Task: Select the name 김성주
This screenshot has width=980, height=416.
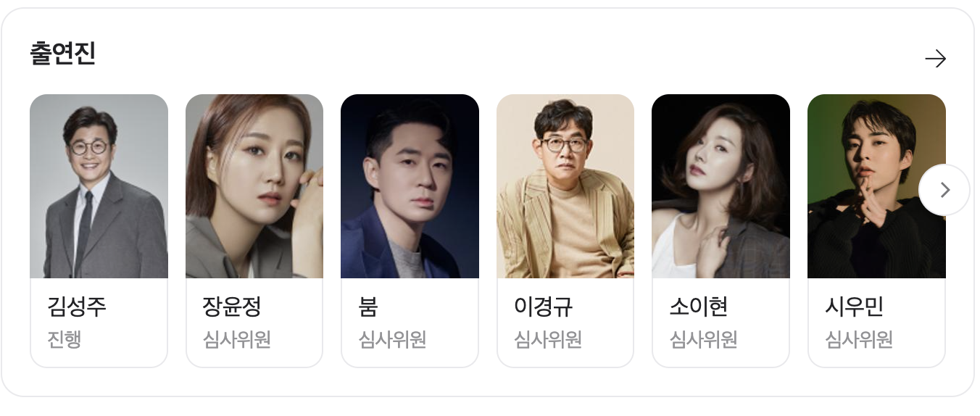Action: coord(77,307)
